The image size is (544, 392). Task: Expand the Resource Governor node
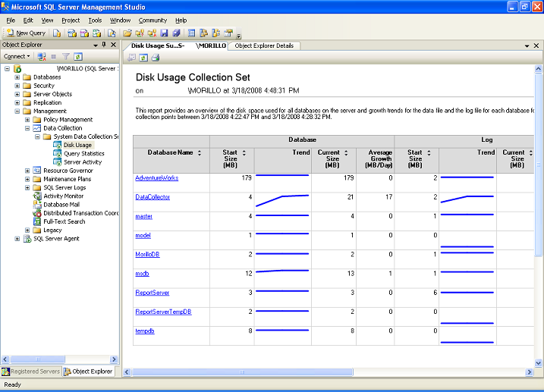27,171
